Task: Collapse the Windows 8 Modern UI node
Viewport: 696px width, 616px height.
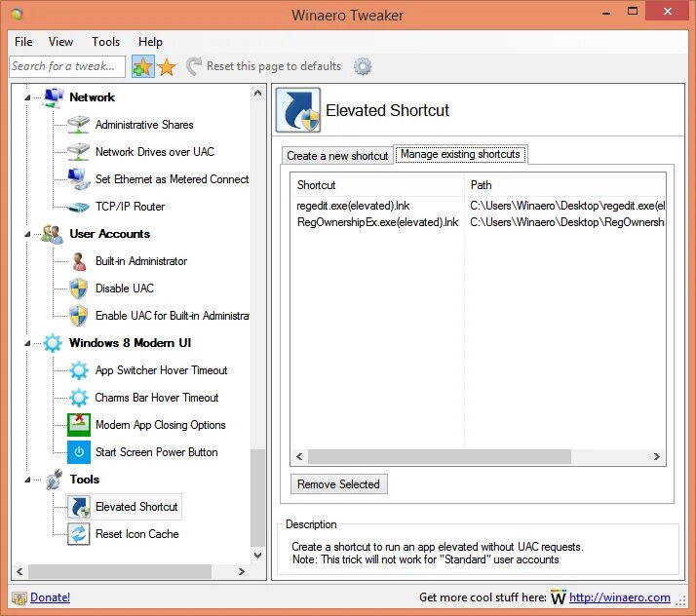Action: tap(27, 343)
